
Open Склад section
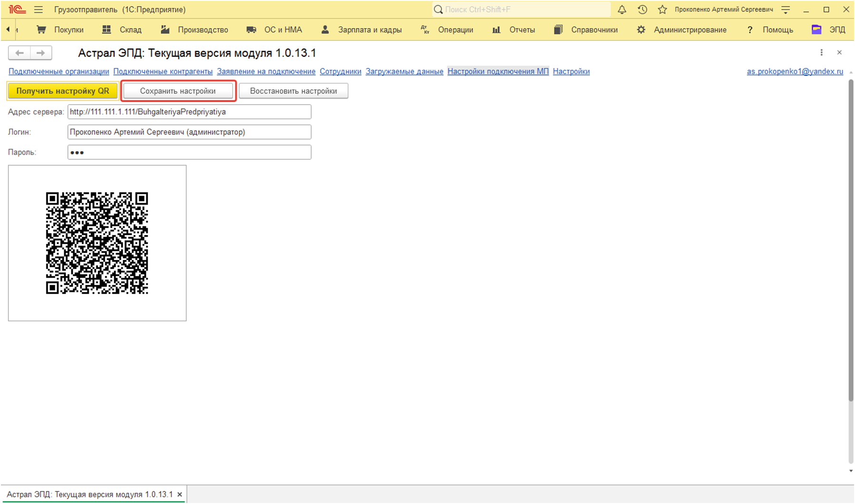point(130,30)
